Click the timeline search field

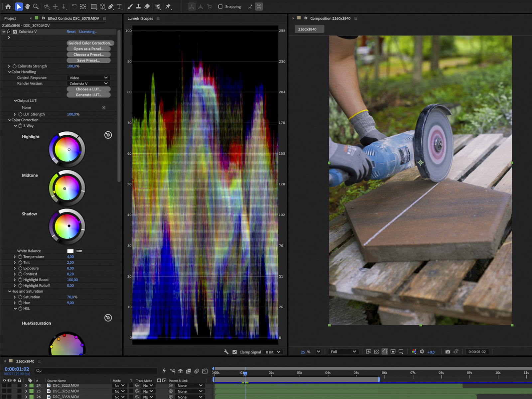coord(96,371)
